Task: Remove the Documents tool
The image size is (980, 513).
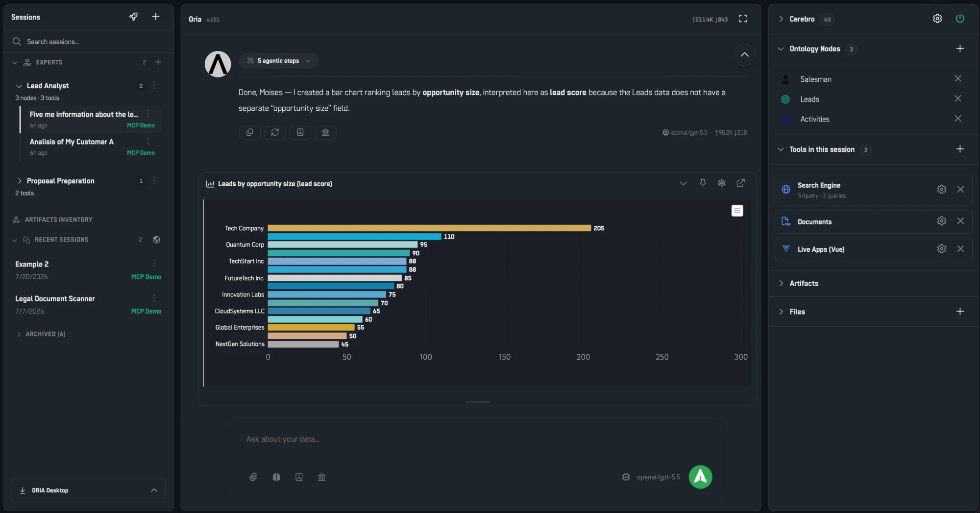Action: 960,221
